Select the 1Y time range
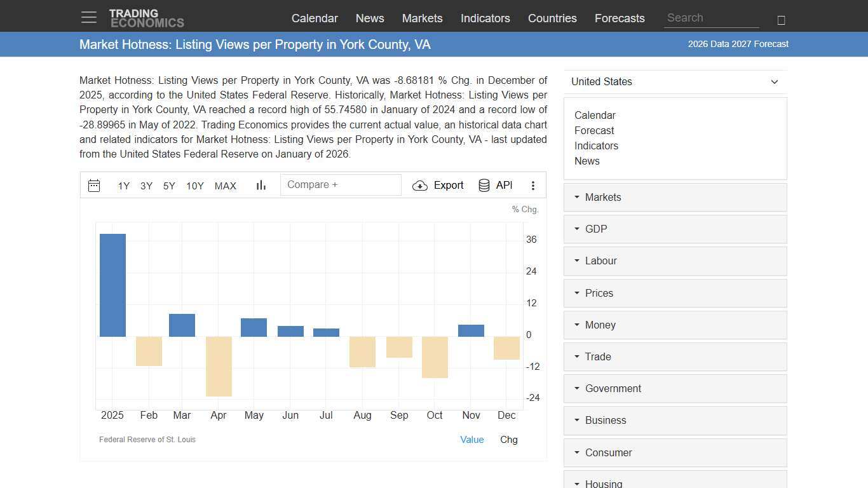Screen dimensions: 868x488 pyautogui.click(x=123, y=186)
